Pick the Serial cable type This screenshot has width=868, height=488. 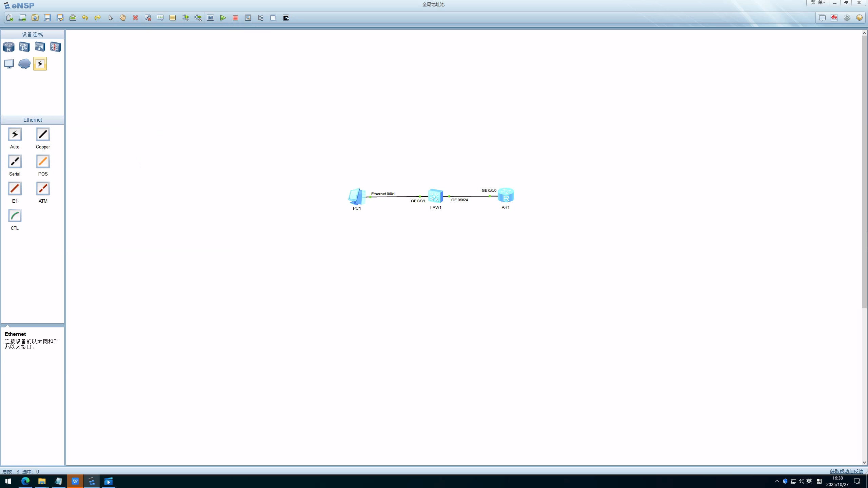click(x=15, y=162)
